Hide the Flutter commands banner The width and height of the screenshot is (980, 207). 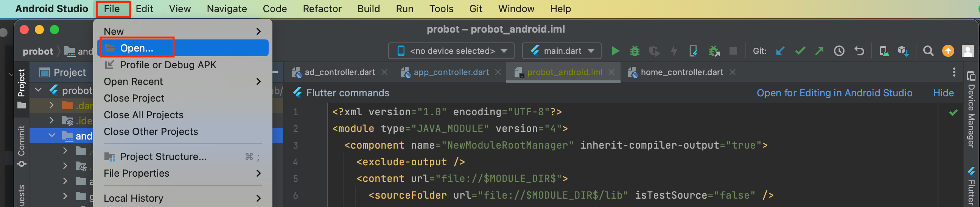point(943,93)
